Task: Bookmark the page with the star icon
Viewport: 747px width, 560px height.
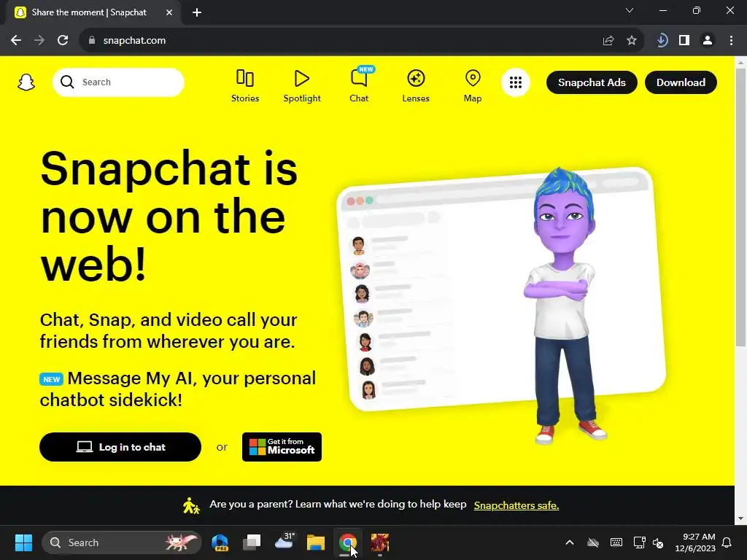Action: click(632, 41)
